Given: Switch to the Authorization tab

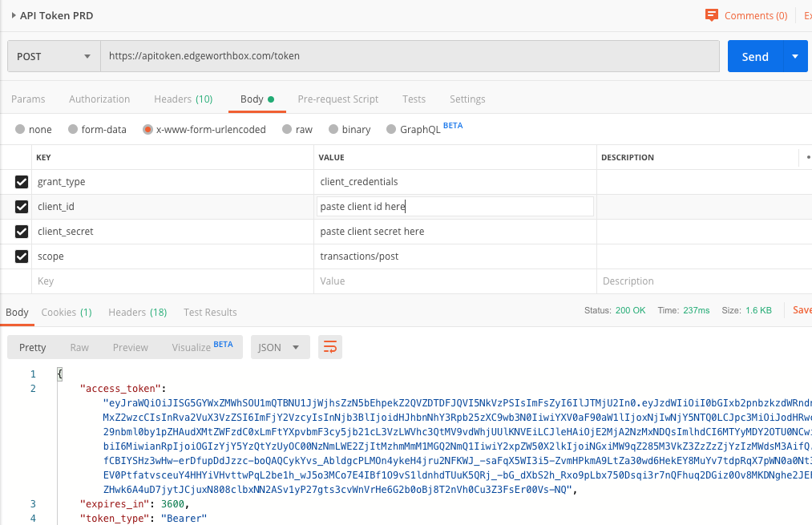Looking at the screenshot, I should pyautogui.click(x=99, y=99).
